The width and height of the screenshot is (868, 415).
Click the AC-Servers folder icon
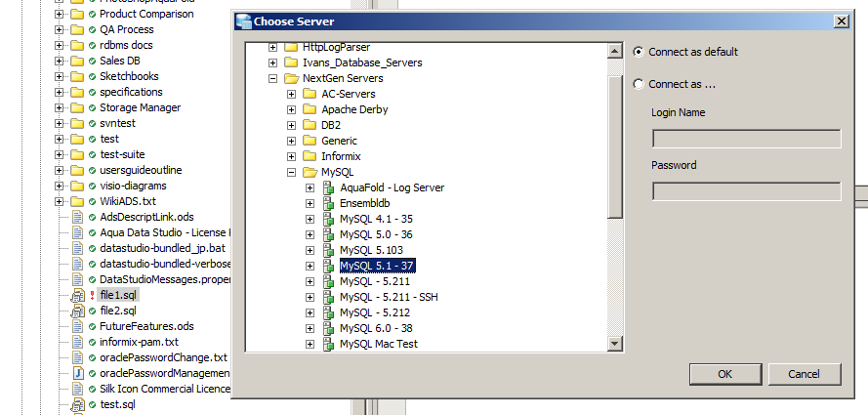310,94
